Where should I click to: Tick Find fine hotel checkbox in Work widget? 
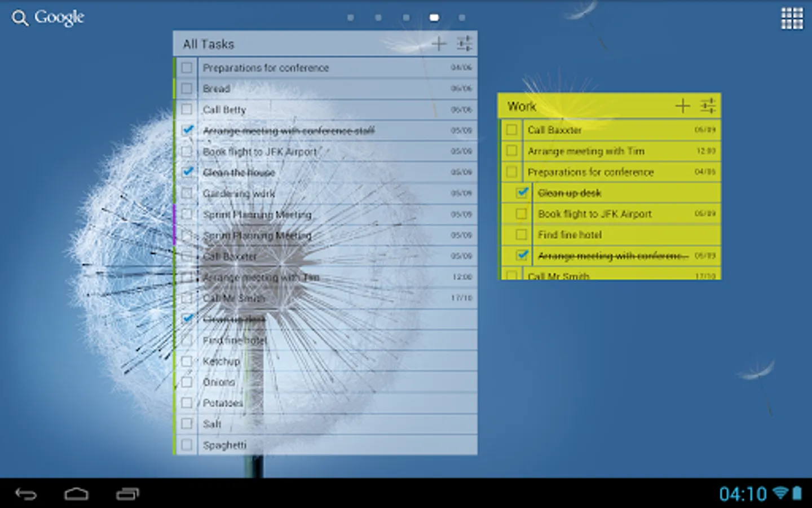point(522,234)
